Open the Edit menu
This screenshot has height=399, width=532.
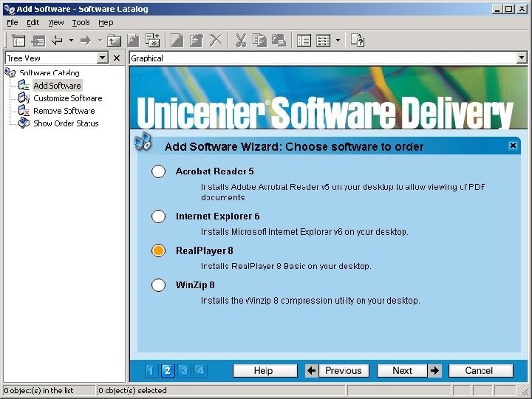tap(33, 23)
